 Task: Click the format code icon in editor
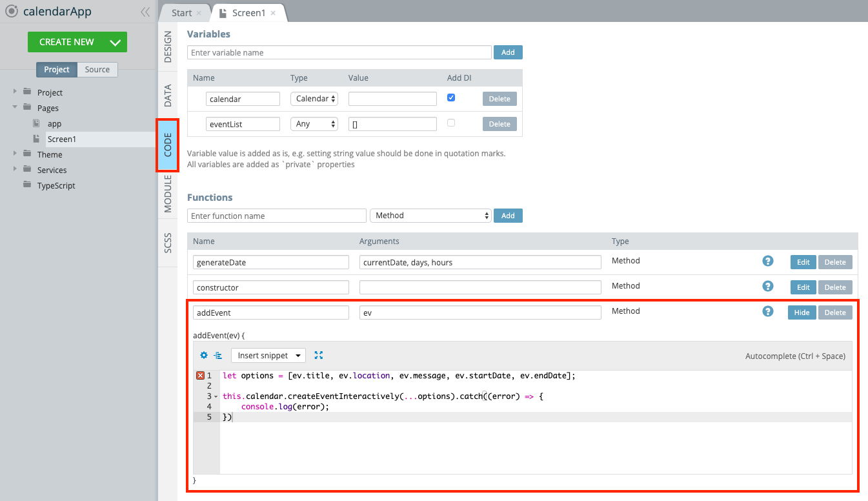(x=217, y=355)
